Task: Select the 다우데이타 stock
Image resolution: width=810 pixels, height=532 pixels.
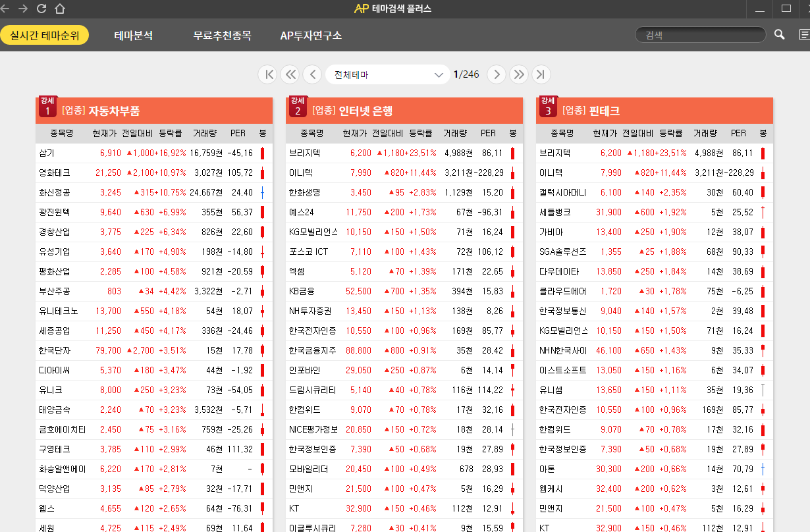Action: [x=558, y=272]
